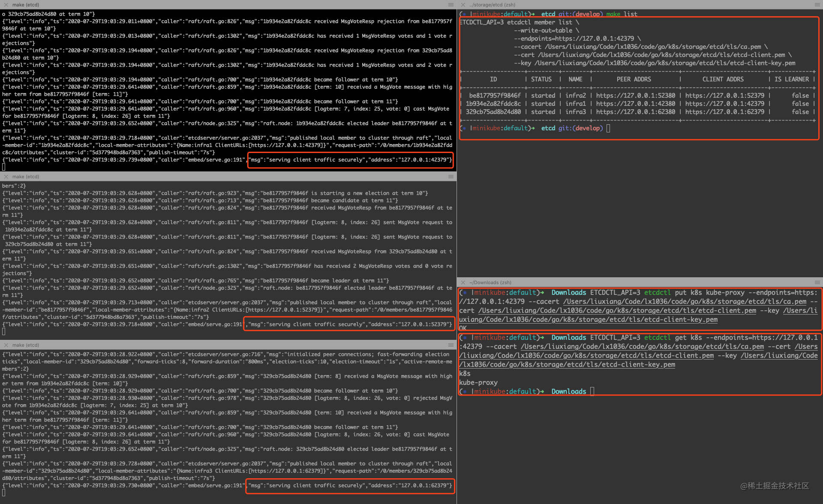823x504 pixels.
Task: Click peer address https://127.0.0.1:42380
Action: 635,104
